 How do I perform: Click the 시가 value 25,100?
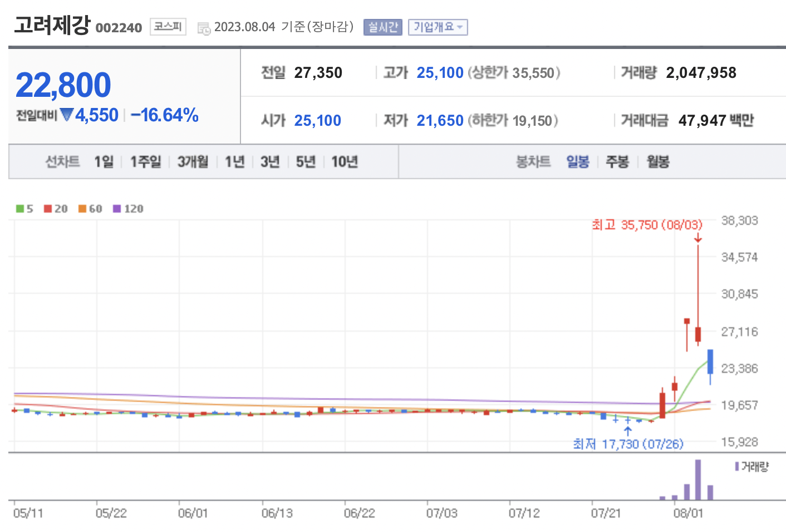coord(318,121)
